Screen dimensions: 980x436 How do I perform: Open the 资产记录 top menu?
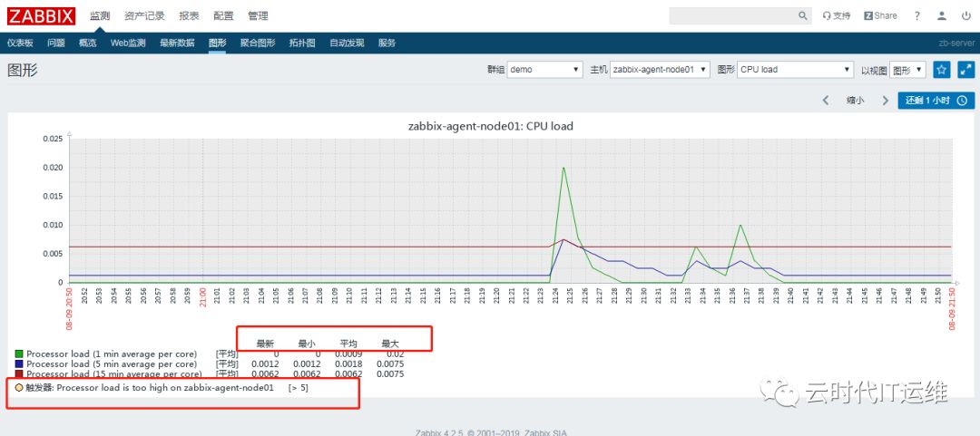[x=144, y=16]
